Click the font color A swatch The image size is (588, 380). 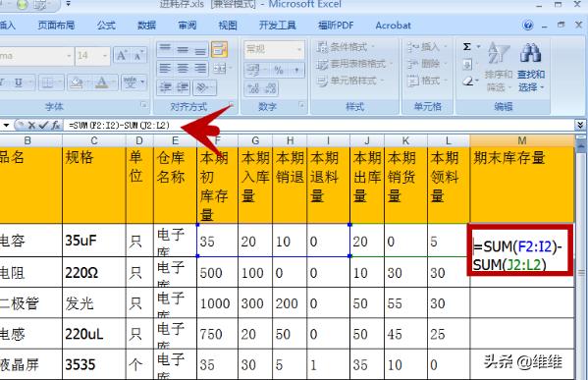pos(102,82)
